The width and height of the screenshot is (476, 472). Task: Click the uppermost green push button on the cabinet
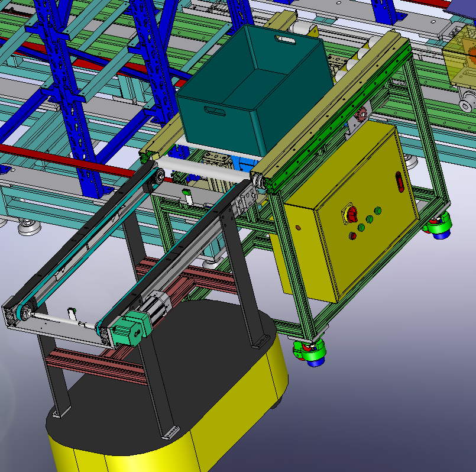(x=378, y=210)
